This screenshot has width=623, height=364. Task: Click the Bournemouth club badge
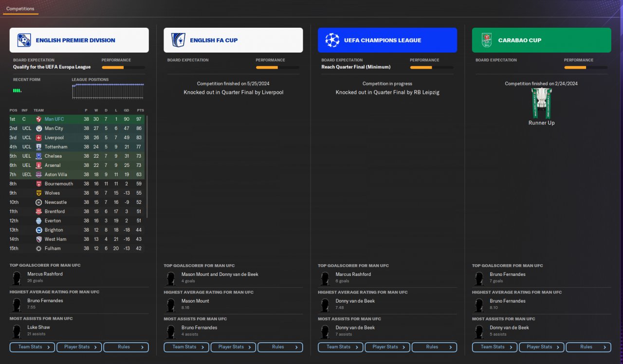pos(39,184)
